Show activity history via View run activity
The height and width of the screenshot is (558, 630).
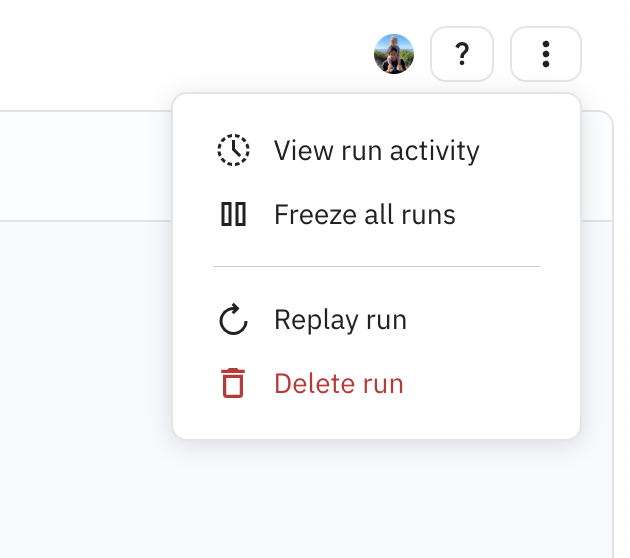(x=376, y=150)
